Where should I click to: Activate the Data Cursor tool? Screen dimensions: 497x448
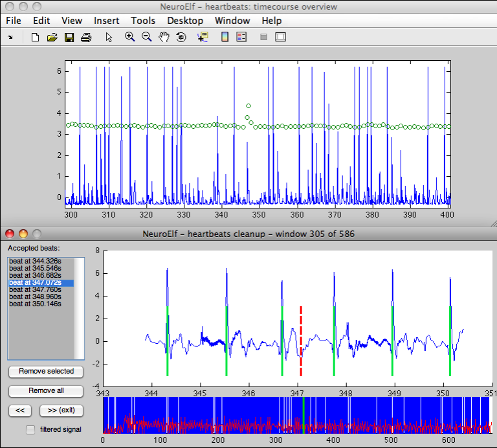203,38
